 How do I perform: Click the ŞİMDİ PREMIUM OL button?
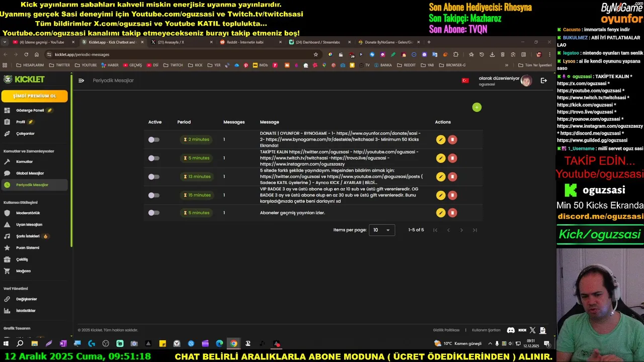34,96
